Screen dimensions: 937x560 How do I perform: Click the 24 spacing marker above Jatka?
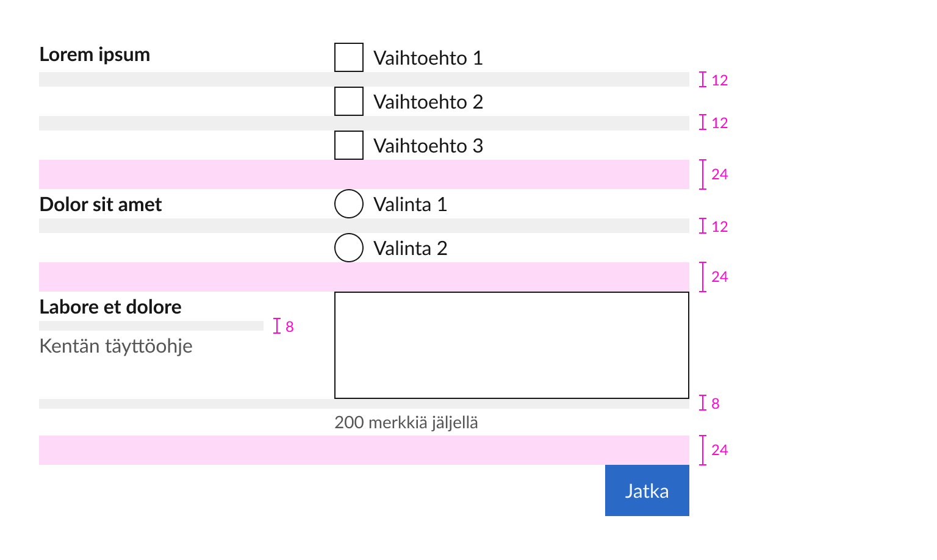point(719,450)
